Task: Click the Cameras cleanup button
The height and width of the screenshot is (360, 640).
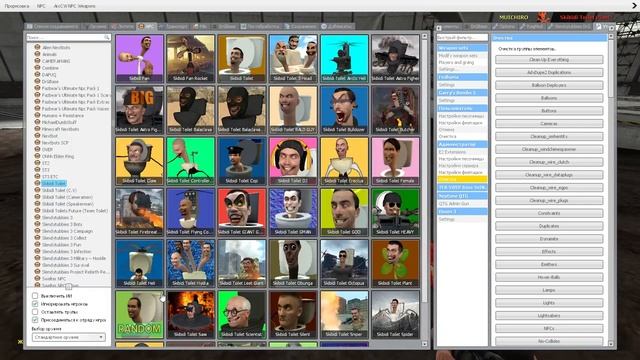Action: (549, 124)
